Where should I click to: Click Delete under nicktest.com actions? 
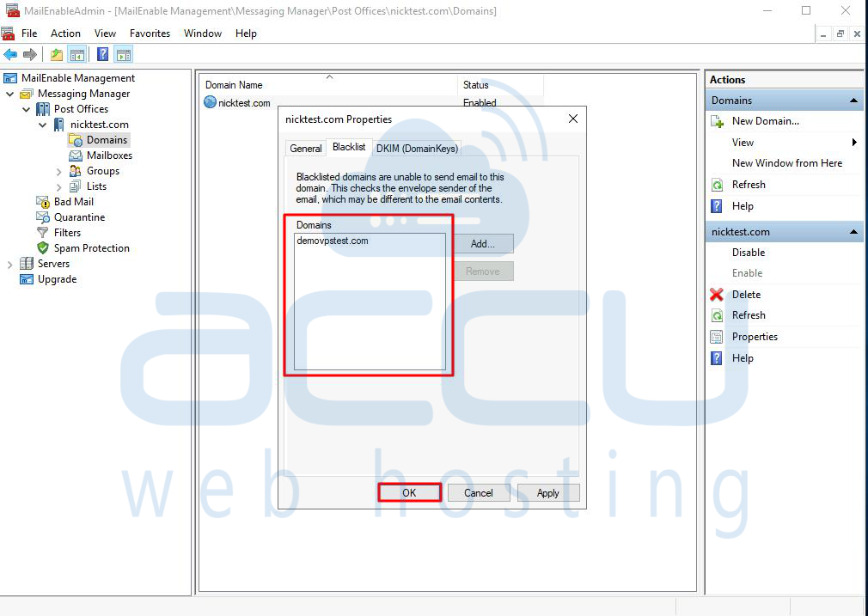tap(746, 295)
